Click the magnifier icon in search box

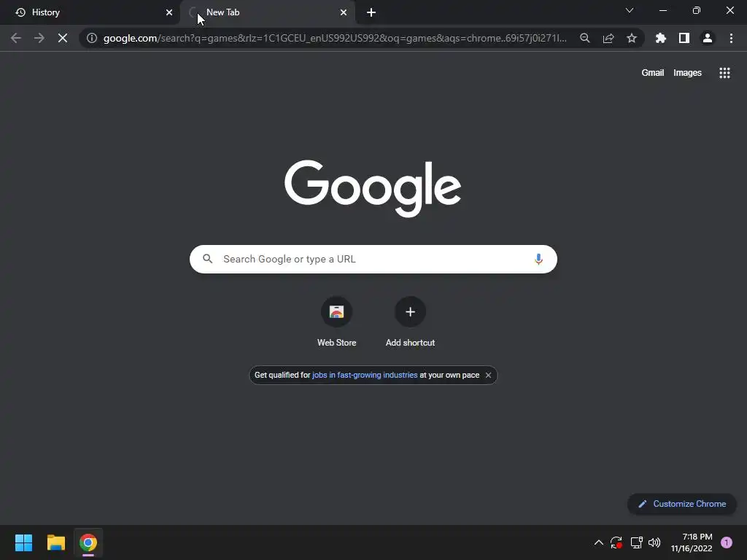coord(207,259)
